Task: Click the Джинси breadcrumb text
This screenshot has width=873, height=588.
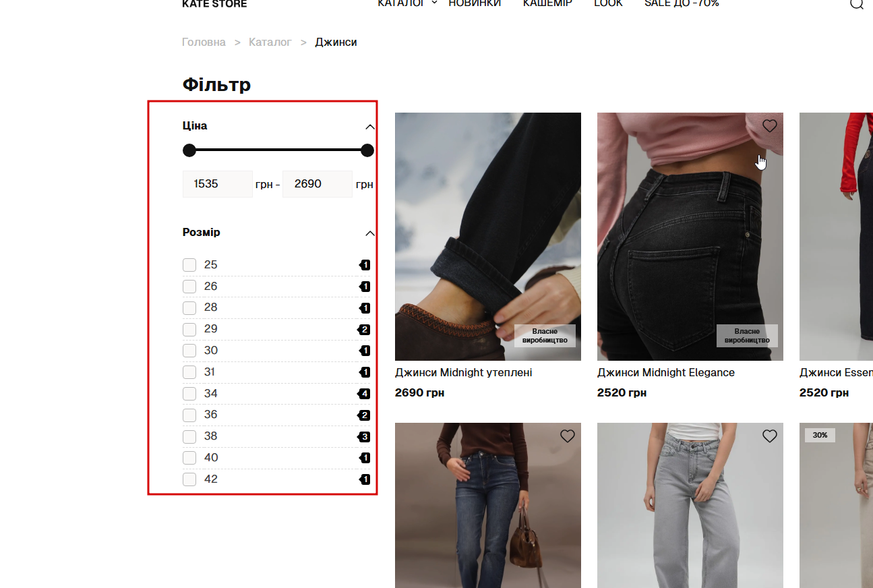Action: pos(336,42)
